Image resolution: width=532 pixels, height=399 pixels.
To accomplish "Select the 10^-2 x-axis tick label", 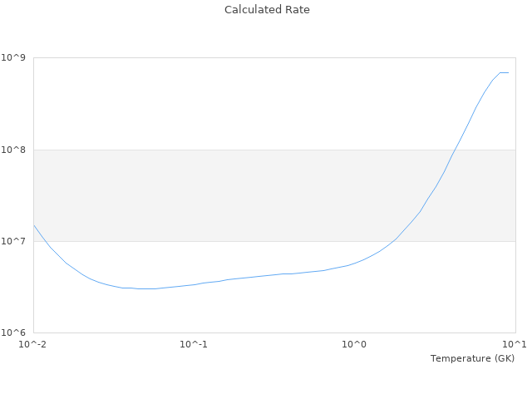I will tap(33, 344).
